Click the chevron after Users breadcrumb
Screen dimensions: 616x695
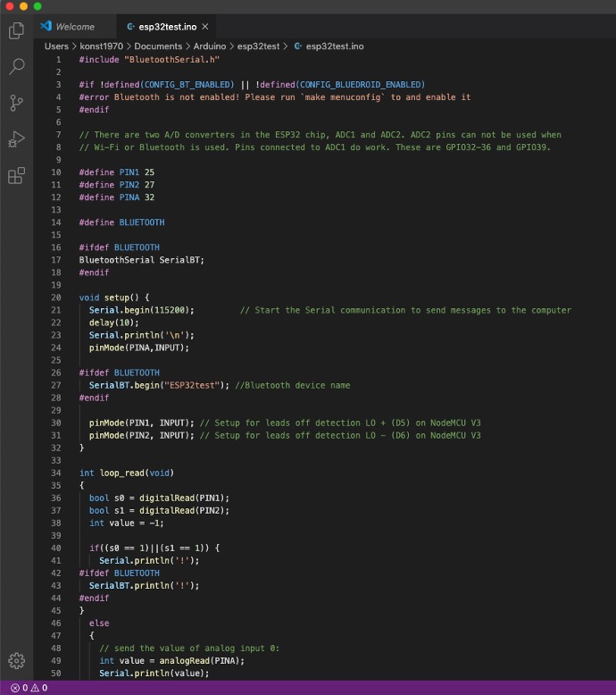[x=74, y=46]
